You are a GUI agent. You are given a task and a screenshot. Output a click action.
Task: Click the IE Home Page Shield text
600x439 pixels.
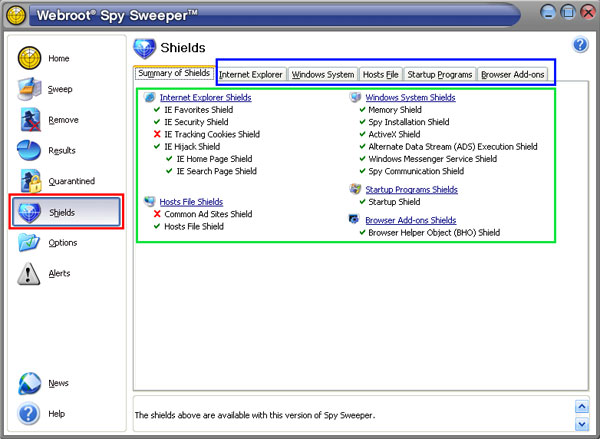click(x=214, y=159)
